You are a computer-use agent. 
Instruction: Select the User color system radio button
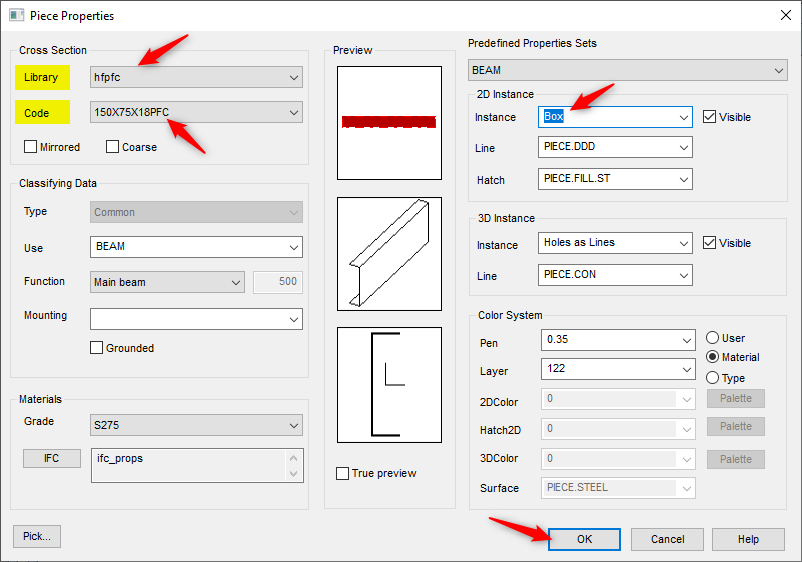click(713, 338)
